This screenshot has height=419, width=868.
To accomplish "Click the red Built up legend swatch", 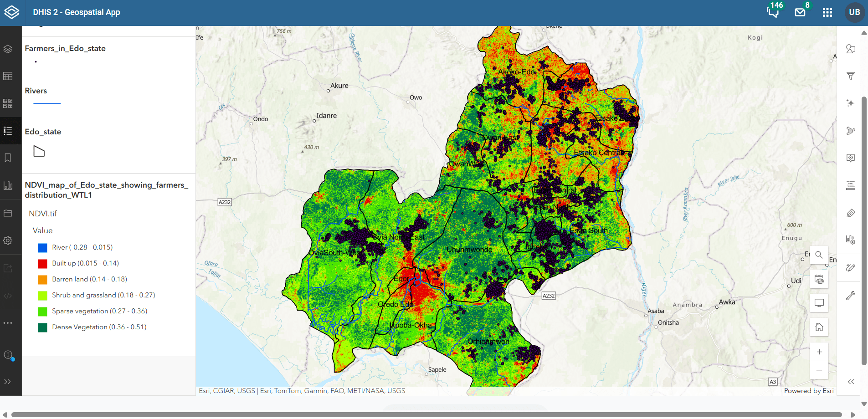I will [42, 264].
